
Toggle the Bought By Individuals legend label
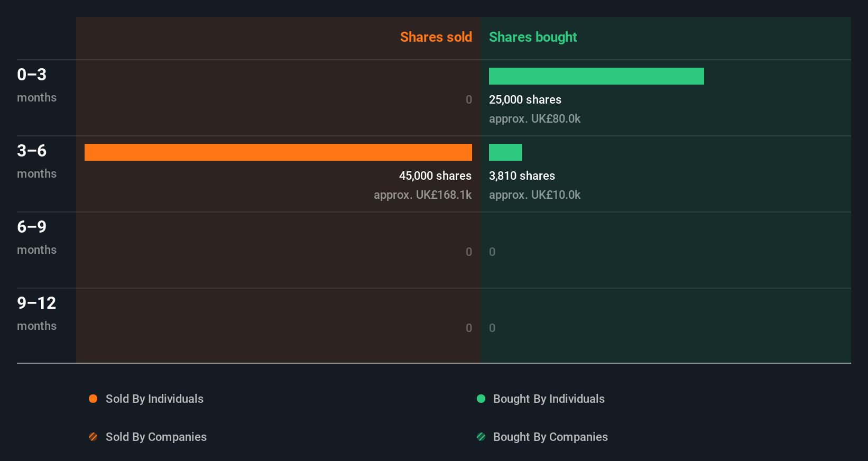click(549, 399)
